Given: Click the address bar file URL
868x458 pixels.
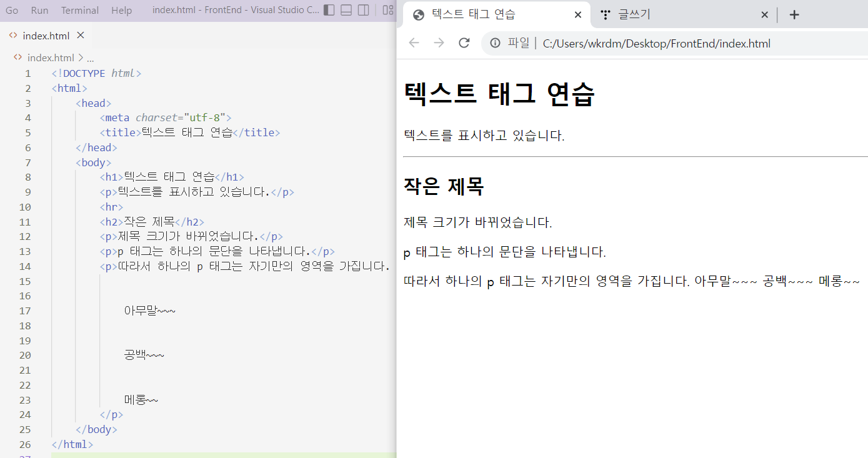Looking at the screenshot, I should point(656,43).
